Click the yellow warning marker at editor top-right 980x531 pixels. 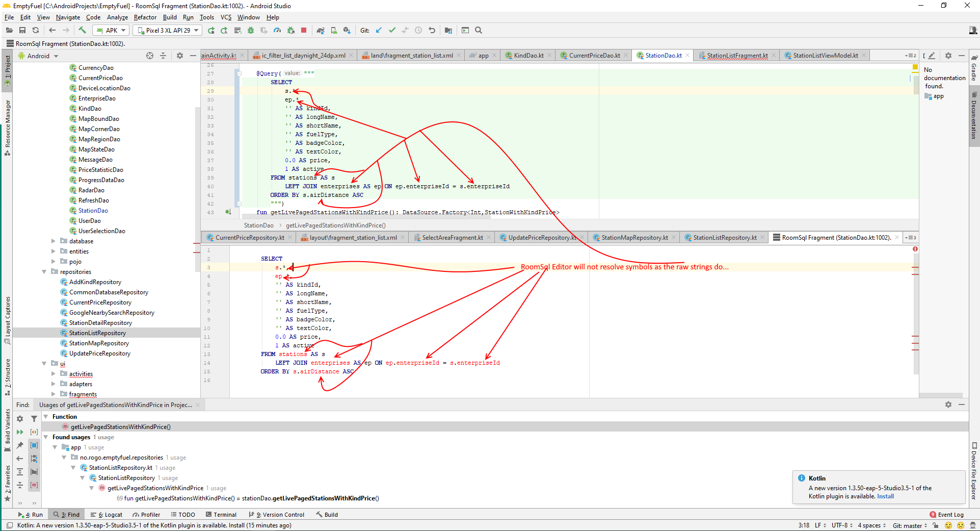(x=915, y=67)
